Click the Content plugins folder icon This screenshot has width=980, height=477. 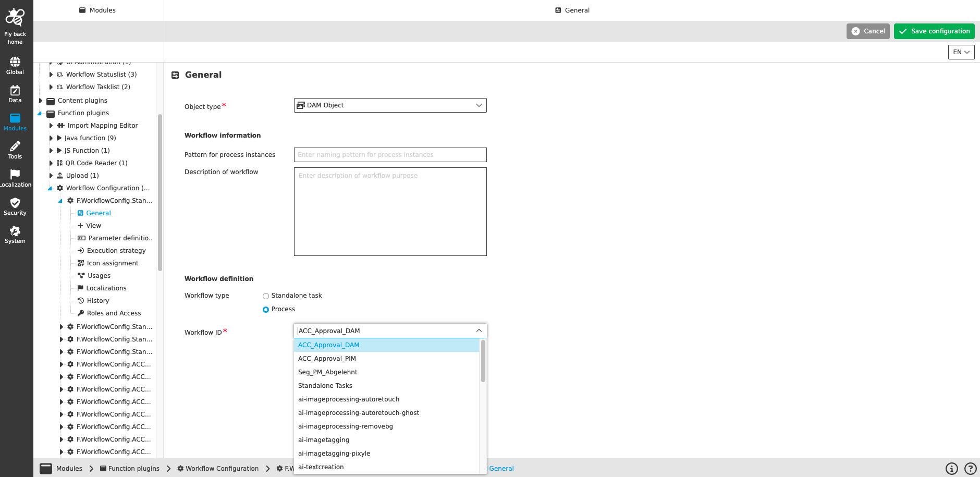51,101
